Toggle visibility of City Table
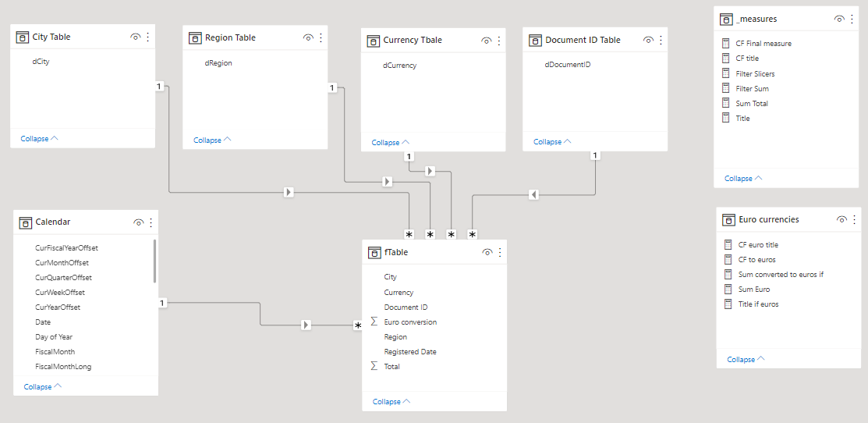This screenshot has height=423, width=868. [135, 37]
